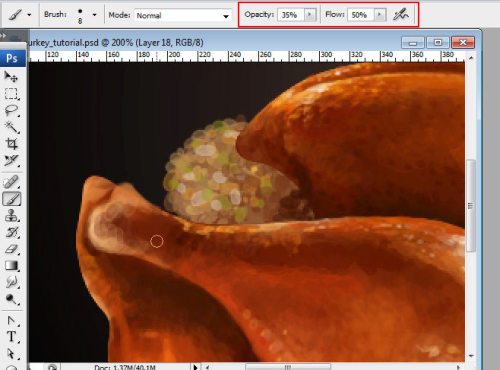Open the Opacity slider arrow
This screenshot has height=370, width=500.
310,15
